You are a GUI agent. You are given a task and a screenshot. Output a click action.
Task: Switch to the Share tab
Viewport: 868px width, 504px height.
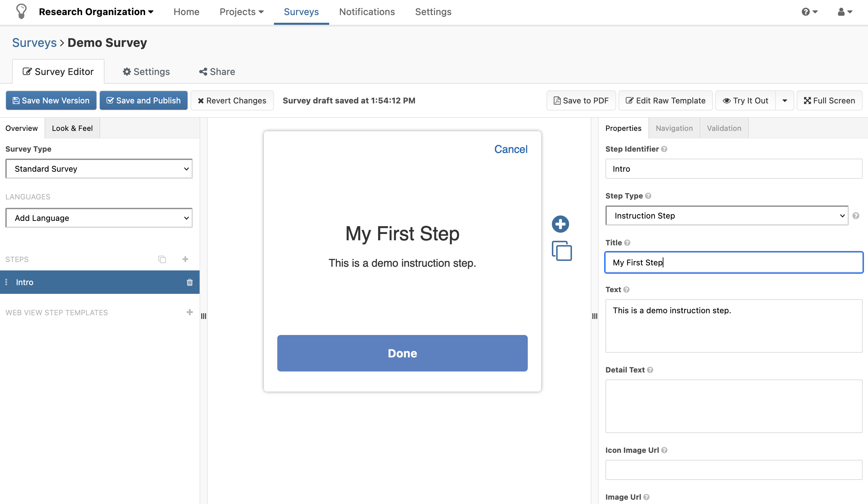217,72
